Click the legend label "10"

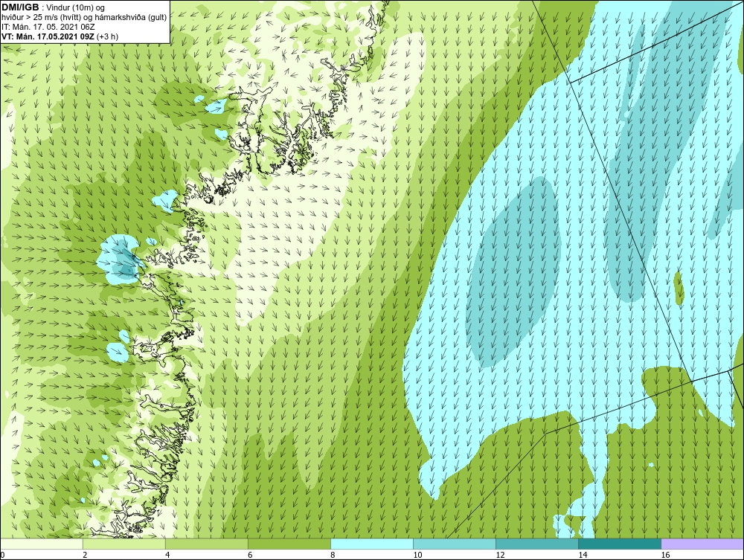[x=417, y=555]
